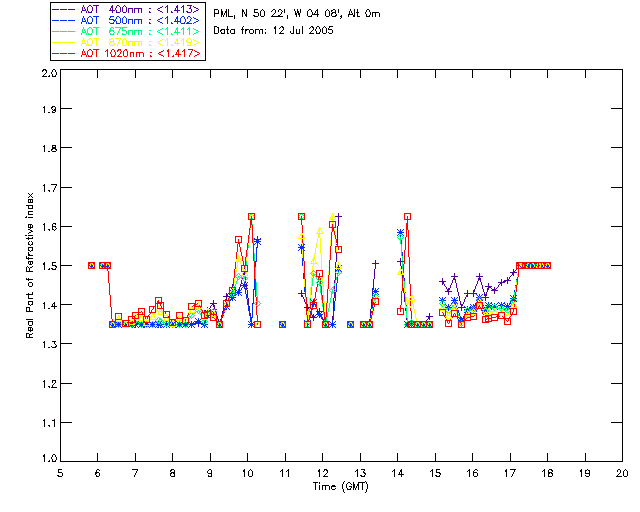This screenshot has height=512, width=640.
Task: Click the 'Time (GMT)' axis label
Action: click(341, 487)
